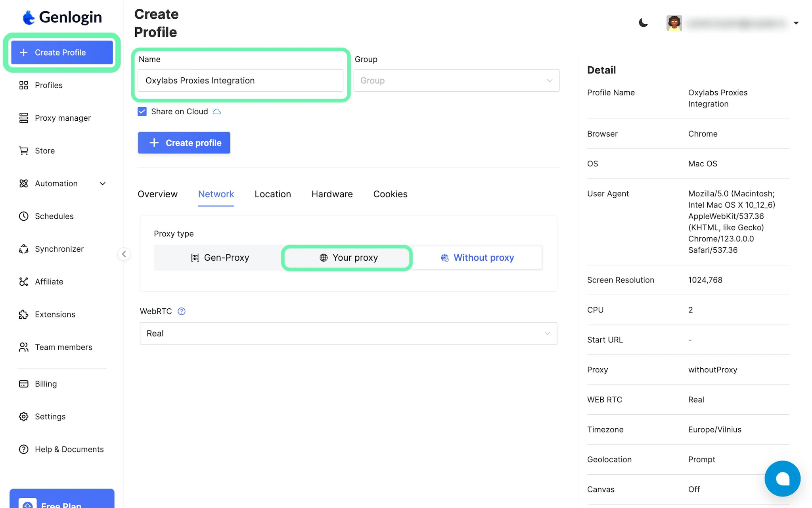The height and width of the screenshot is (508, 812).
Task: Click the Genlogin flame logo
Action: point(29,17)
